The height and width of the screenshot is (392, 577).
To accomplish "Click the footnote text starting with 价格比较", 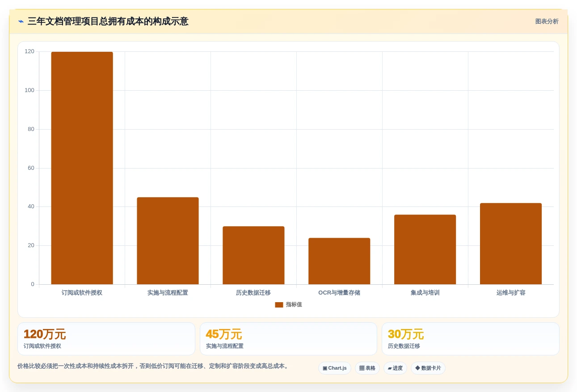I will click(154, 366).
